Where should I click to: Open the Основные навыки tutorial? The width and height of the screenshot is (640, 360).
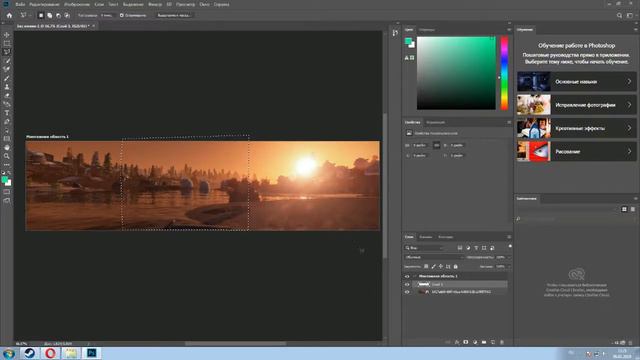576,82
